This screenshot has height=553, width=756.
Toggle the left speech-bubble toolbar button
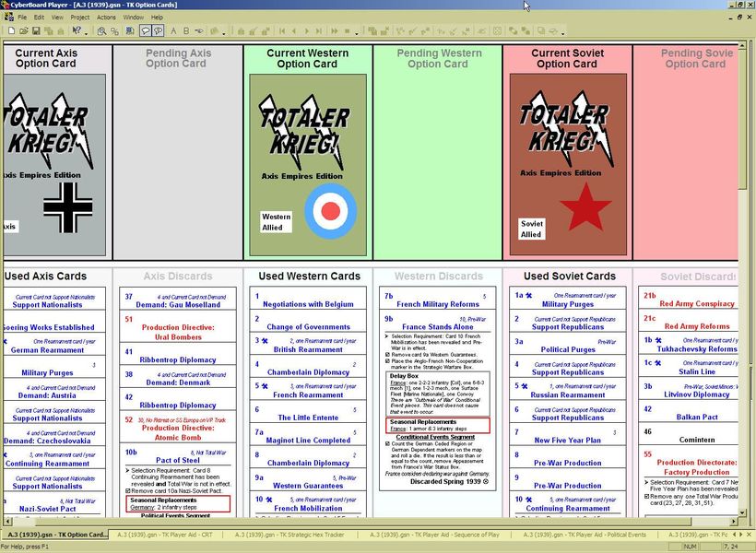[x=146, y=30]
